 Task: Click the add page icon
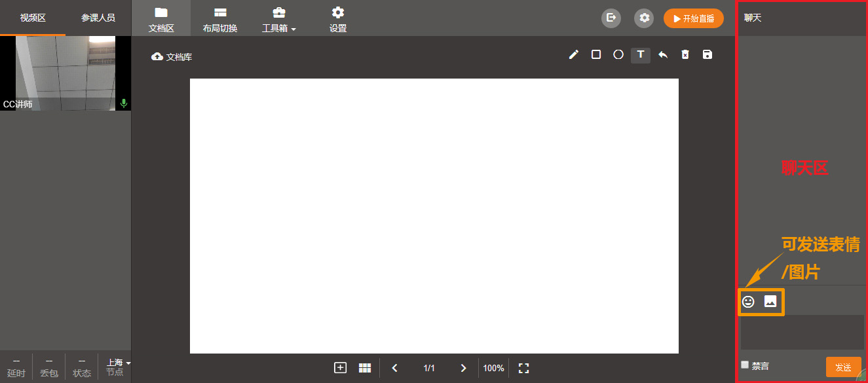pos(340,368)
